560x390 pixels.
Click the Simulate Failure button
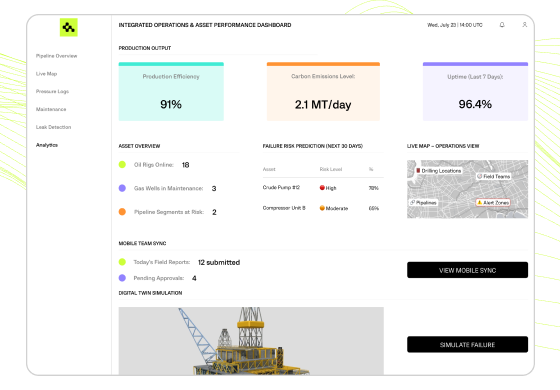(467, 344)
